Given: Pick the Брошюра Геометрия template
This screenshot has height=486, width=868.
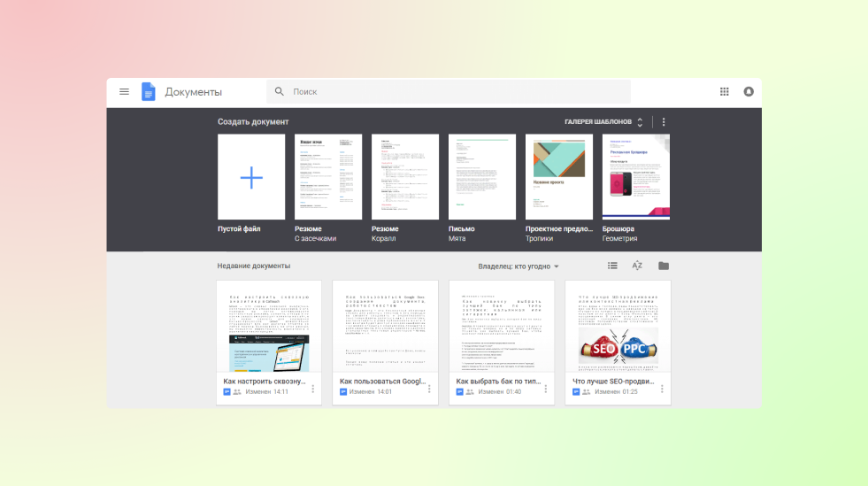Looking at the screenshot, I should [635, 177].
